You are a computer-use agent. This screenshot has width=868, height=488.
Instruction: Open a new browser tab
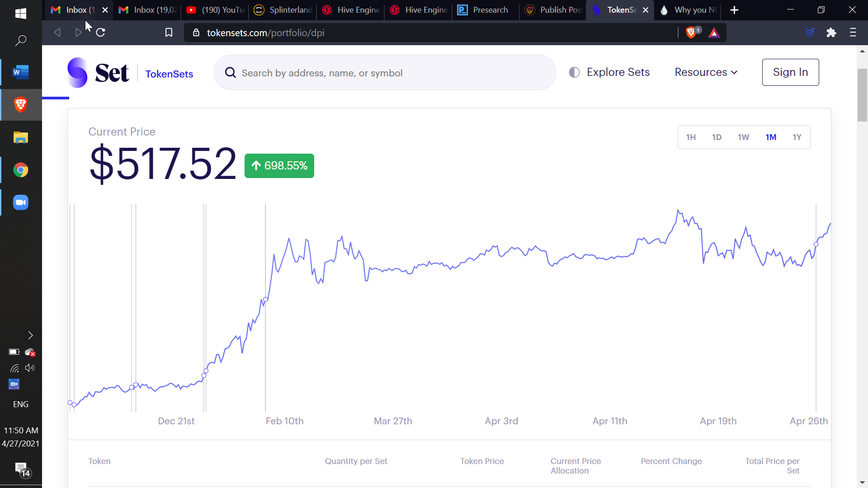coord(734,10)
